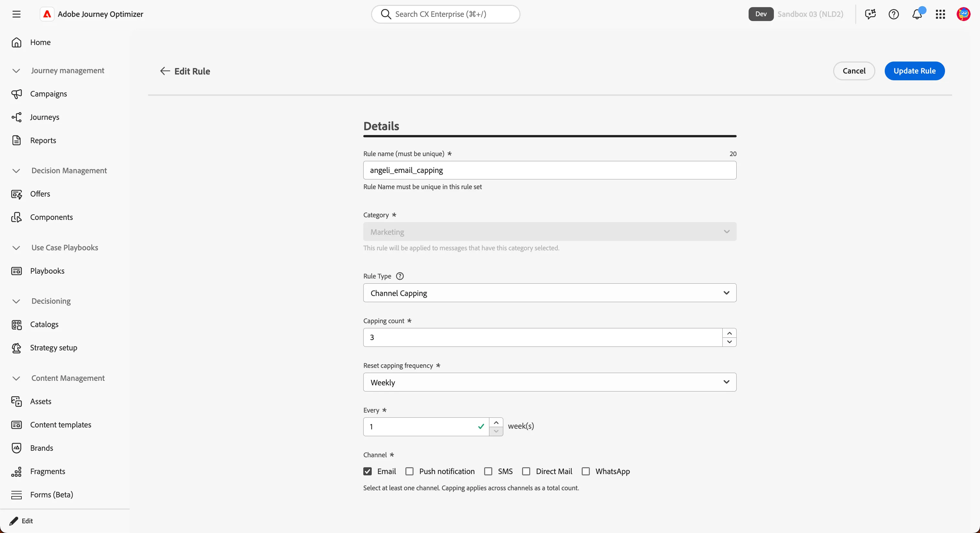Click the Update Rule button
Viewport: 980px width, 533px height.
click(x=915, y=71)
